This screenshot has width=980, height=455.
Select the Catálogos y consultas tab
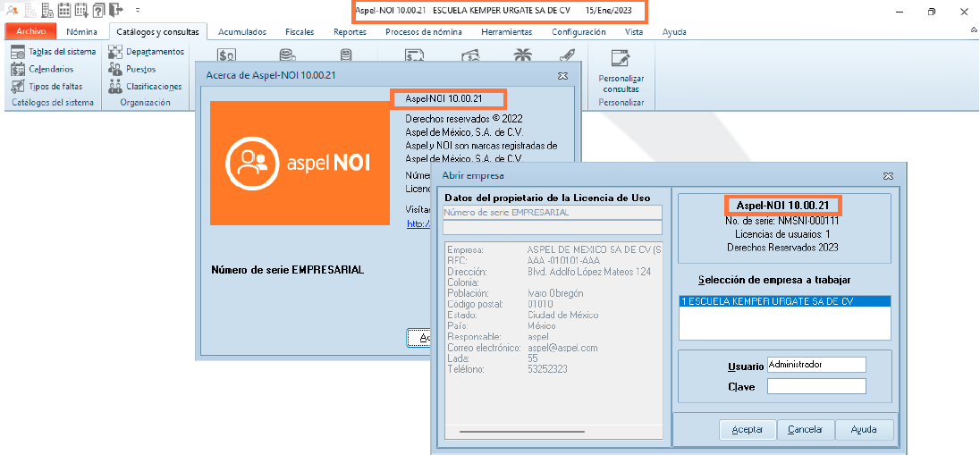point(157,32)
